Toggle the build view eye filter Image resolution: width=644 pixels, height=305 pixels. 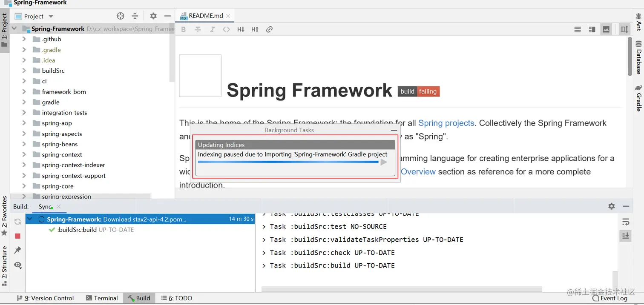pos(17,265)
